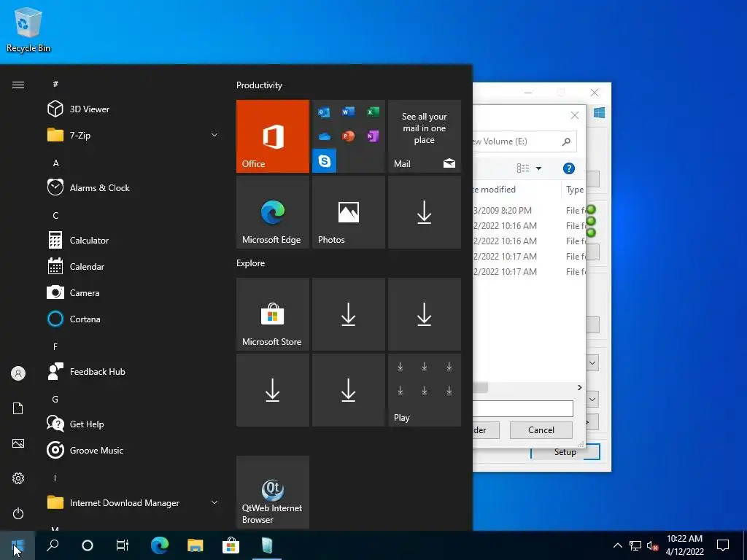Viewport: 747px width, 560px height.
Task: Open OneDrive from the Office apps tile
Action: (324, 136)
